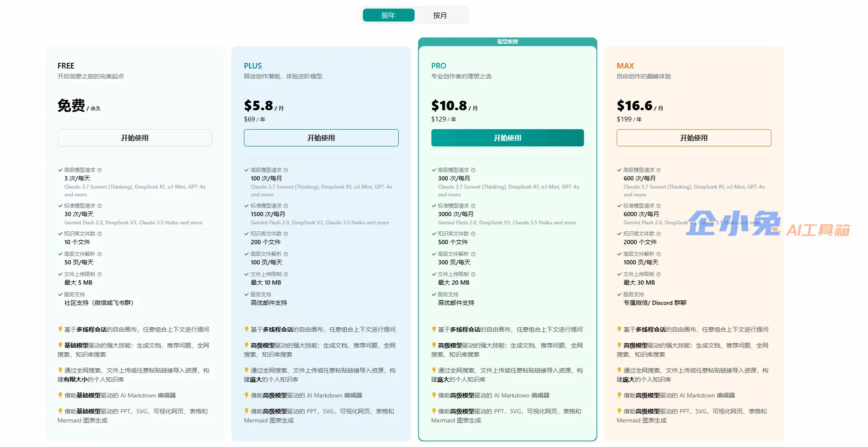Click 专属微信/ Discord 群聊 text
The width and height of the screenshot is (868, 447).
coord(655,303)
